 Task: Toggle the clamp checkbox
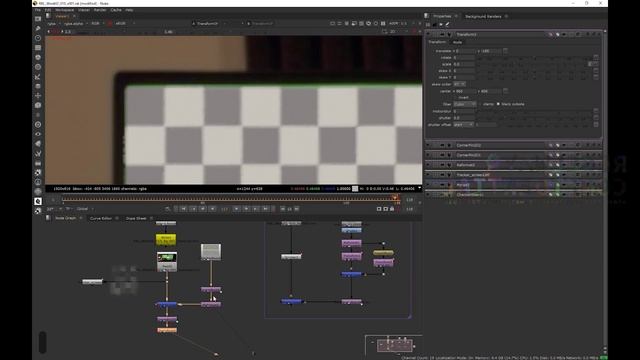480,104
